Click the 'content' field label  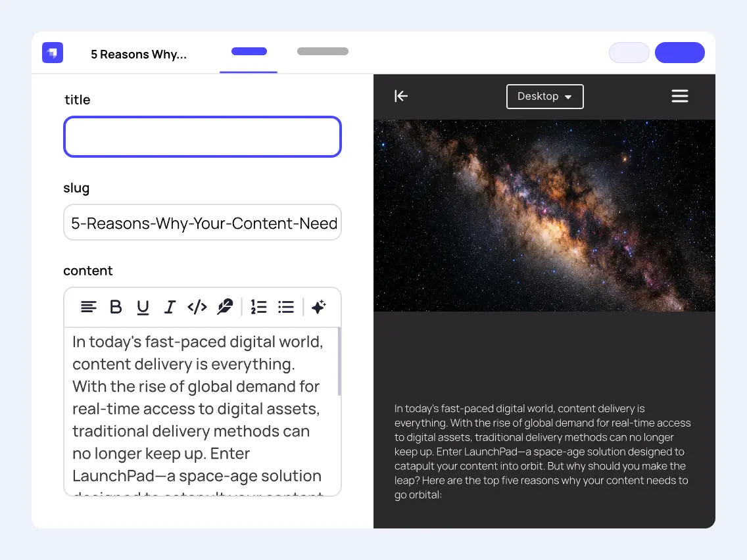[87, 271]
